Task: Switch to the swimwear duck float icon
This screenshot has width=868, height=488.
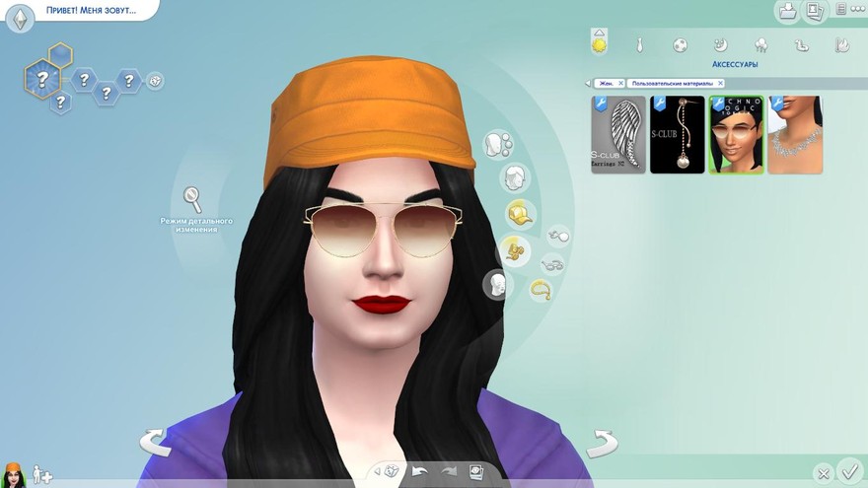Action: (x=802, y=45)
